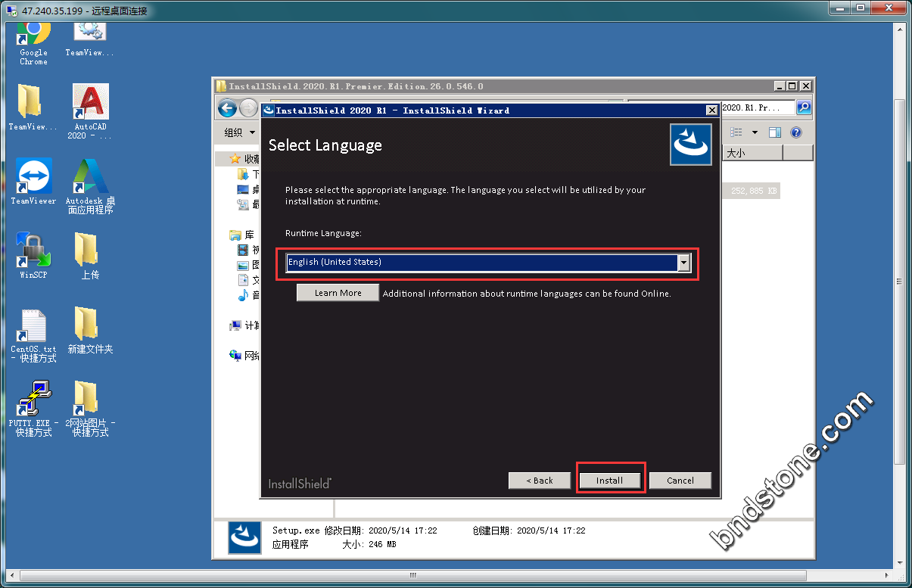This screenshot has width=912, height=588.
Task: Expand the 组织 (Organize) menu
Action: coord(239,132)
